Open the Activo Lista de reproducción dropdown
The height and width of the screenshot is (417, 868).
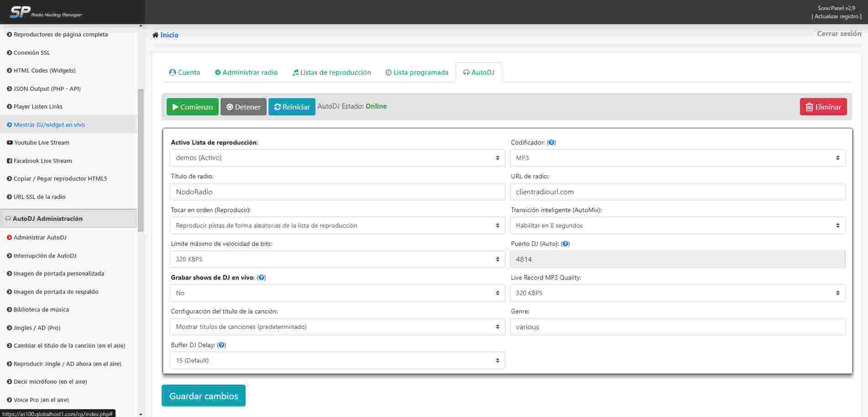(337, 158)
